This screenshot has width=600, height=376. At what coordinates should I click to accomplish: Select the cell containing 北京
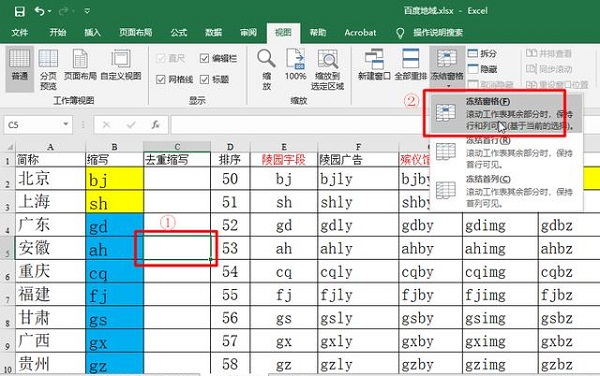point(50,178)
